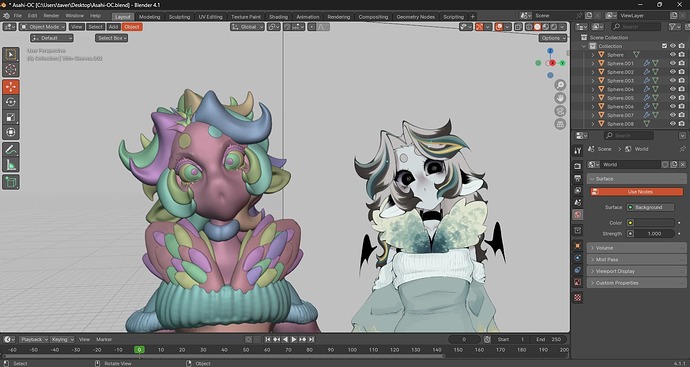Open the Global transform orientation dropdown
The height and width of the screenshot is (367, 690).
(247, 27)
